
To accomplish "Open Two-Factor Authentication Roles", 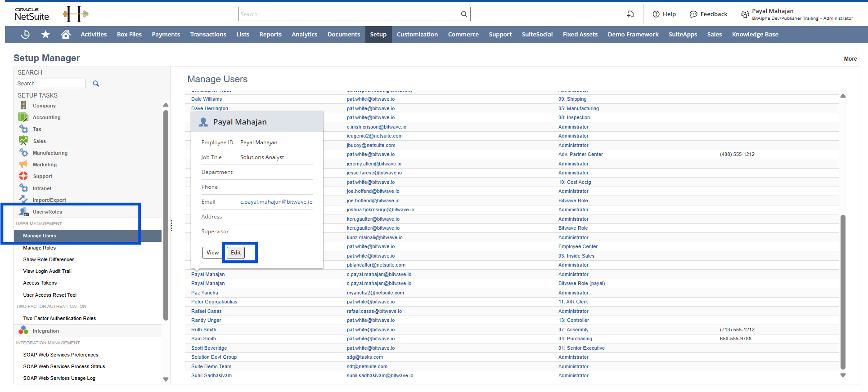I will [59, 318].
